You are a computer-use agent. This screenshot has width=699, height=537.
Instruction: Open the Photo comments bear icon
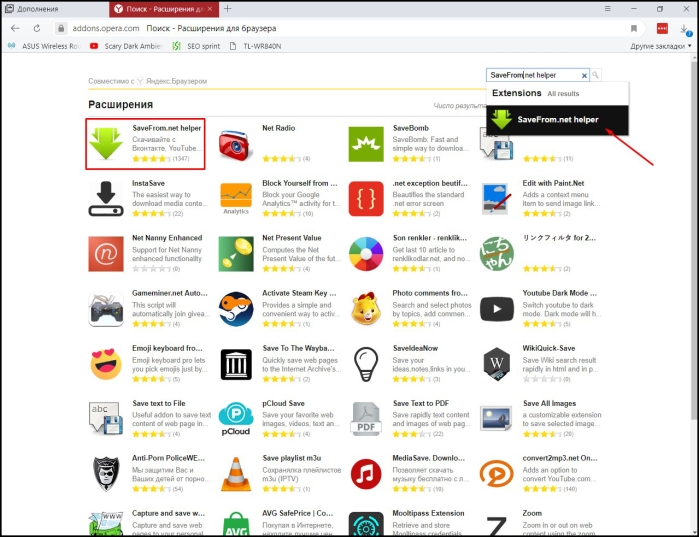[x=366, y=308]
